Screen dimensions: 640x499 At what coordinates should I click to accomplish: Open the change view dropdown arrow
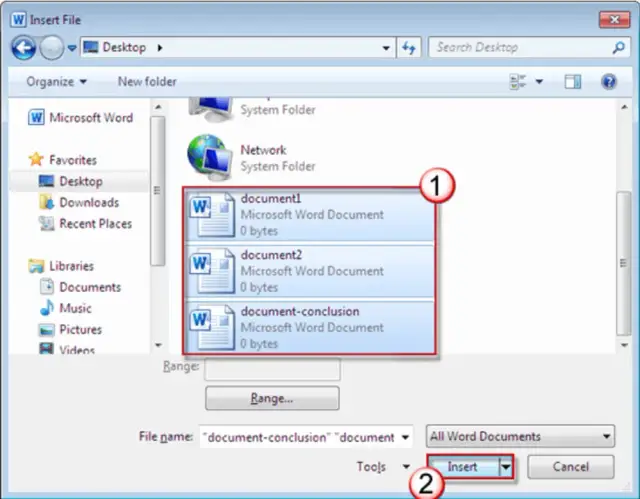click(539, 82)
